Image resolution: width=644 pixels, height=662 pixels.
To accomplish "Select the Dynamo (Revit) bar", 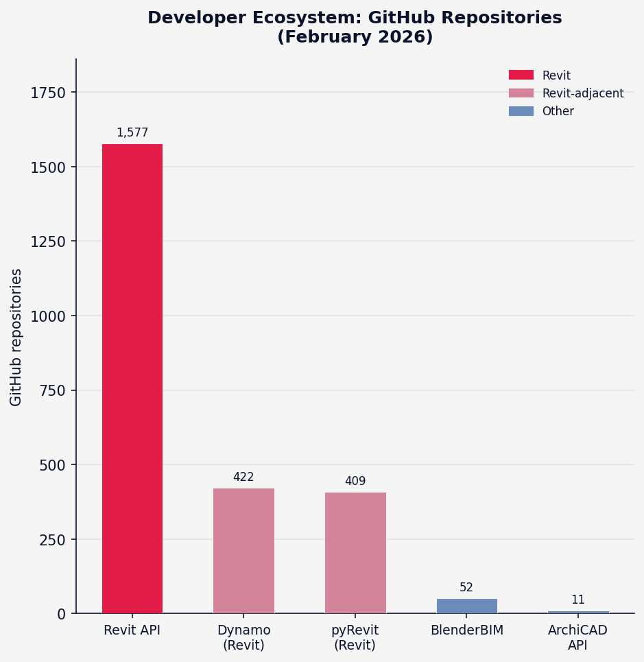I will (x=243, y=551).
